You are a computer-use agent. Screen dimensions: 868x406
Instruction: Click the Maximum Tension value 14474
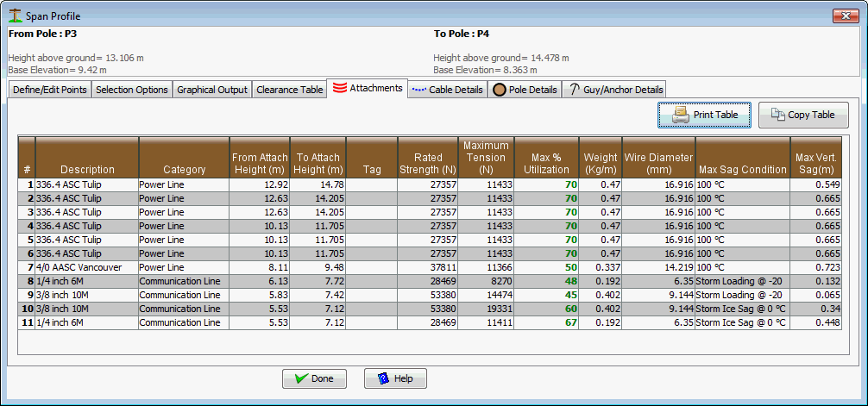tap(486, 296)
